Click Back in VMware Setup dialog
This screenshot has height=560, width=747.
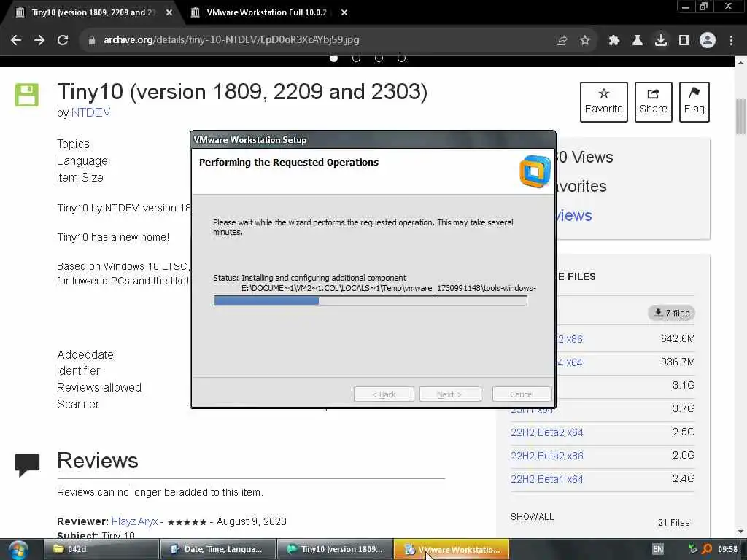[x=384, y=394]
